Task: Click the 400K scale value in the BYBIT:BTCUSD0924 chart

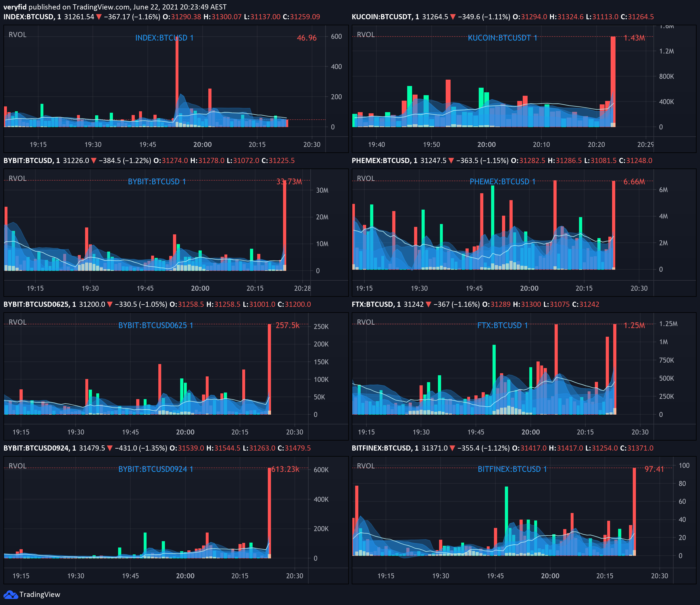Action: tap(321, 499)
